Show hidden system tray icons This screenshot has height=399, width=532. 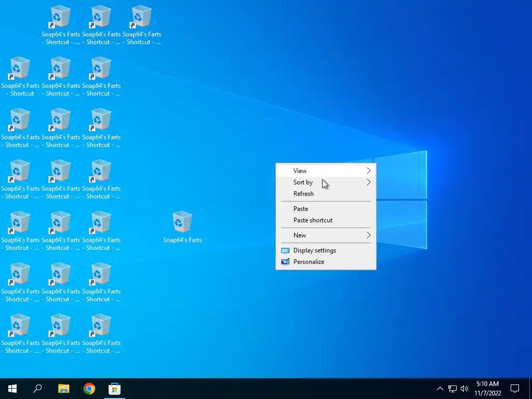[x=440, y=389]
